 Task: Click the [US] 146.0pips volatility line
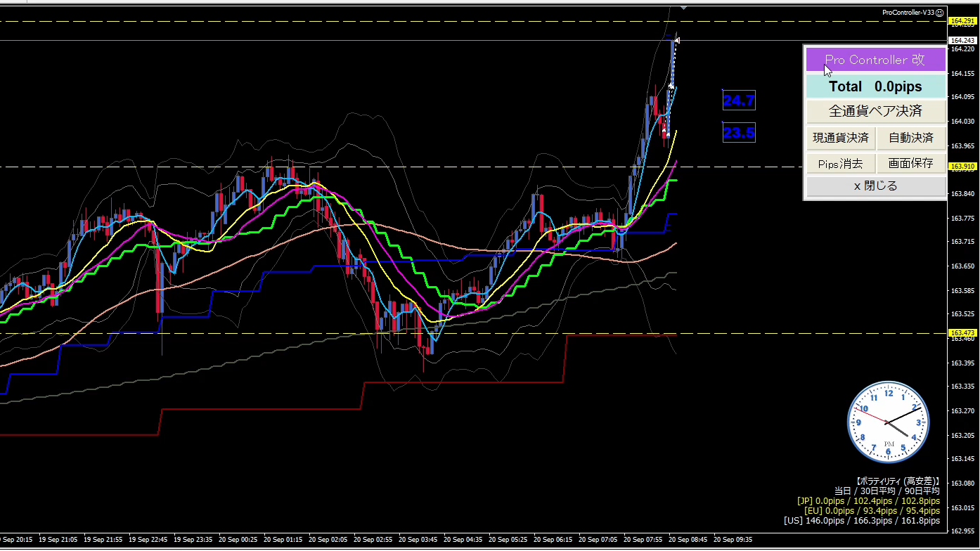862,521
